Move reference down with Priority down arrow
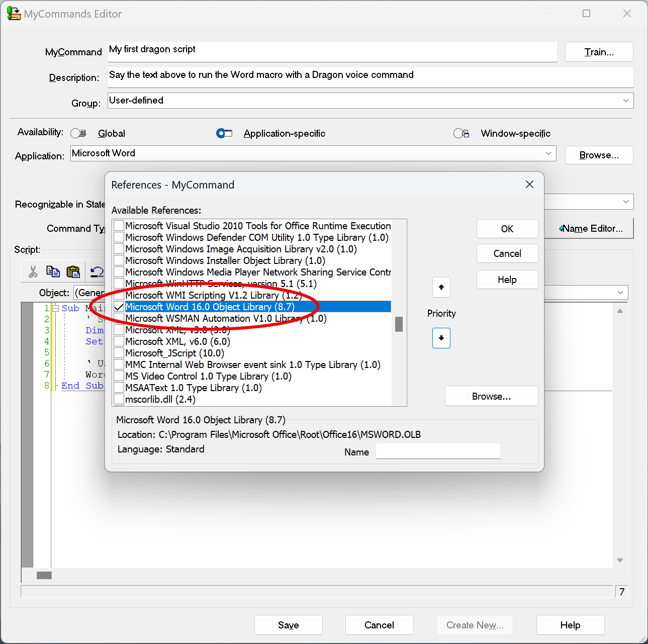This screenshot has width=648, height=644. click(441, 338)
